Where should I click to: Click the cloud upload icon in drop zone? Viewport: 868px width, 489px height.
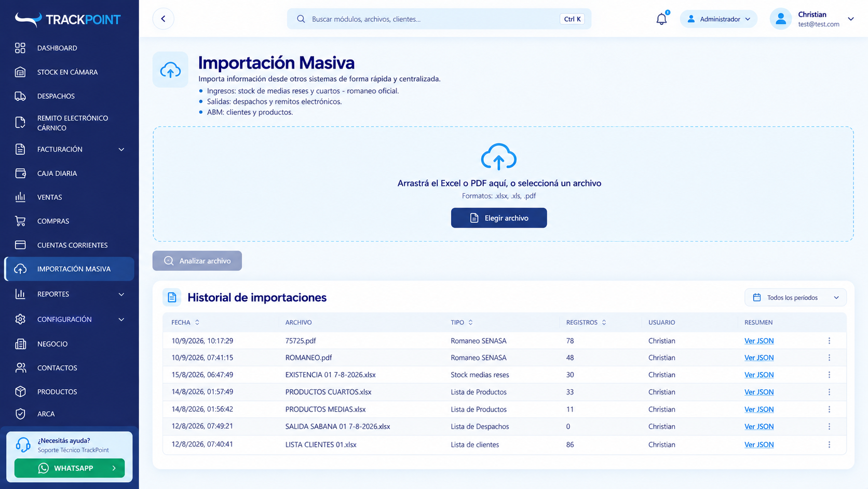point(498,157)
